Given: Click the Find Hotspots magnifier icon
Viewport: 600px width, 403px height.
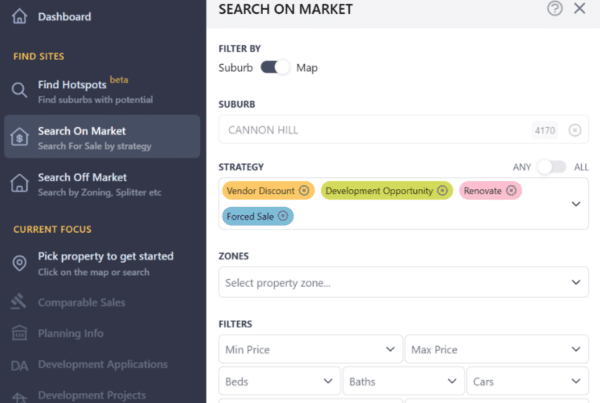Looking at the screenshot, I should [x=19, y=90].
